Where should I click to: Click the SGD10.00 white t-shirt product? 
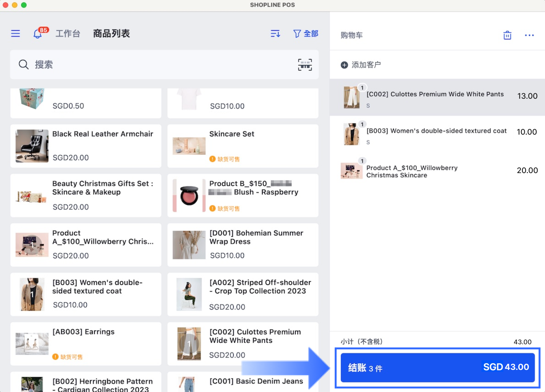pos(243,103)
